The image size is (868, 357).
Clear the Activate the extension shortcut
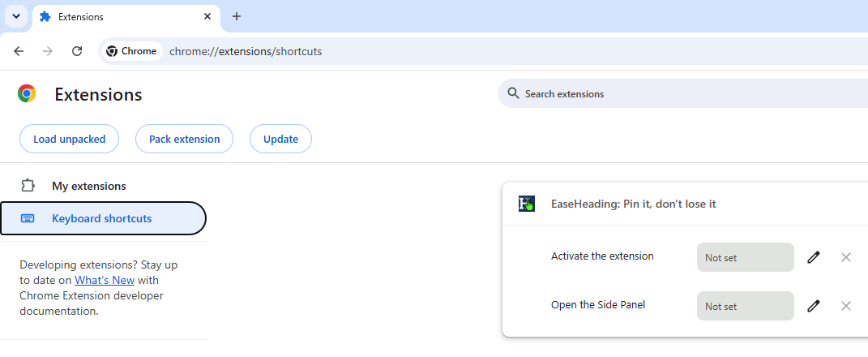click(x=846, y=257)
